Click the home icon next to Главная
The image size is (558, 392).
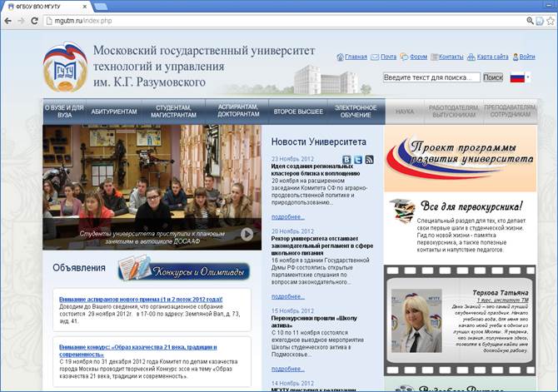pyautogui.click(x=340, y=57)
